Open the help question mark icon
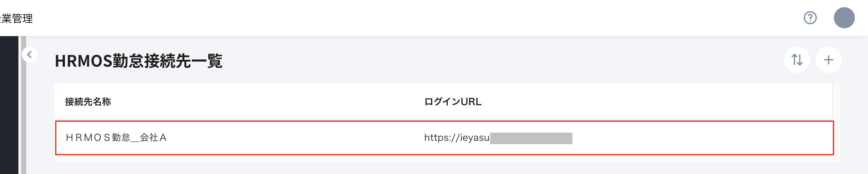This screenshot has height=174, width=868. pyautogui.click(x=810, y=18)
